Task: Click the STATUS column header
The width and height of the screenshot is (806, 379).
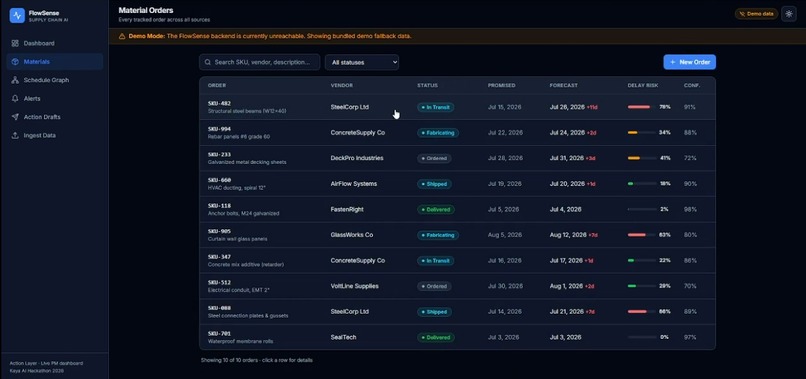Action: coord(428,85)
